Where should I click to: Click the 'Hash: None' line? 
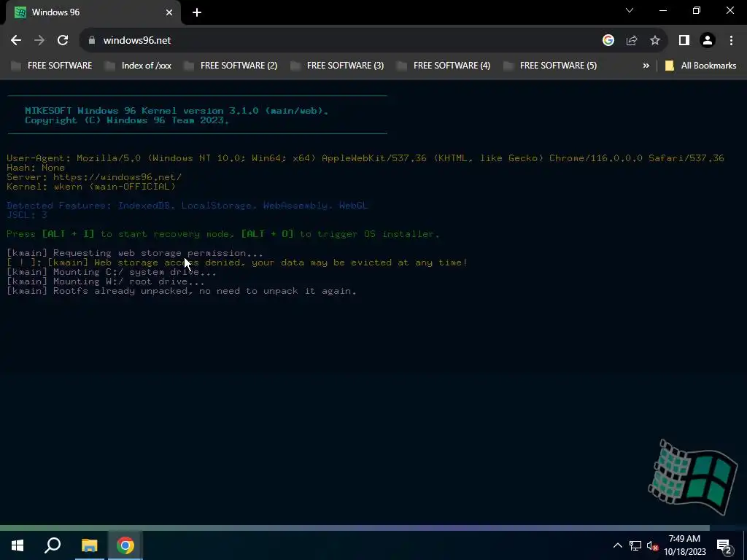[36, 168]
